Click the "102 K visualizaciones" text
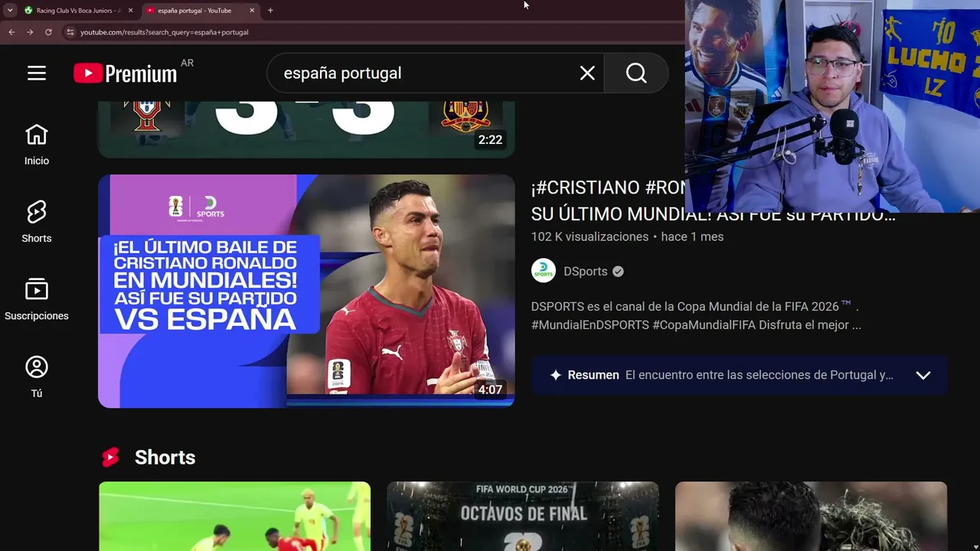This screenshot has width=980, height=551. coord(590,236)
